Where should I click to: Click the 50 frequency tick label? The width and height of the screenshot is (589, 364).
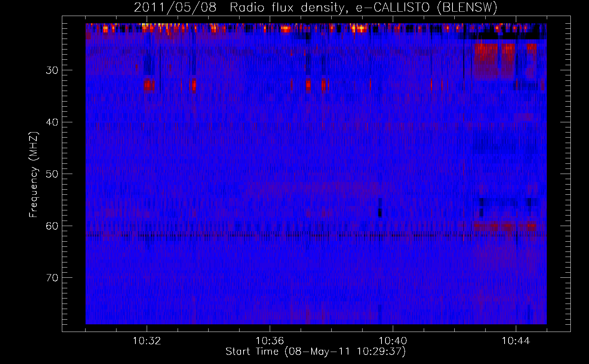pos(52,174)
